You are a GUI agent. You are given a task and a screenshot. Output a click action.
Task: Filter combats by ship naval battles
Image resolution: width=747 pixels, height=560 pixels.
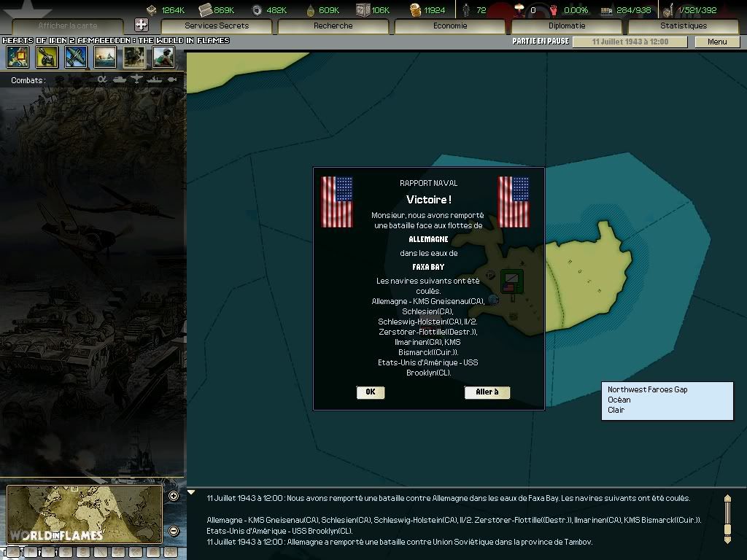click(x=155, y=79)
